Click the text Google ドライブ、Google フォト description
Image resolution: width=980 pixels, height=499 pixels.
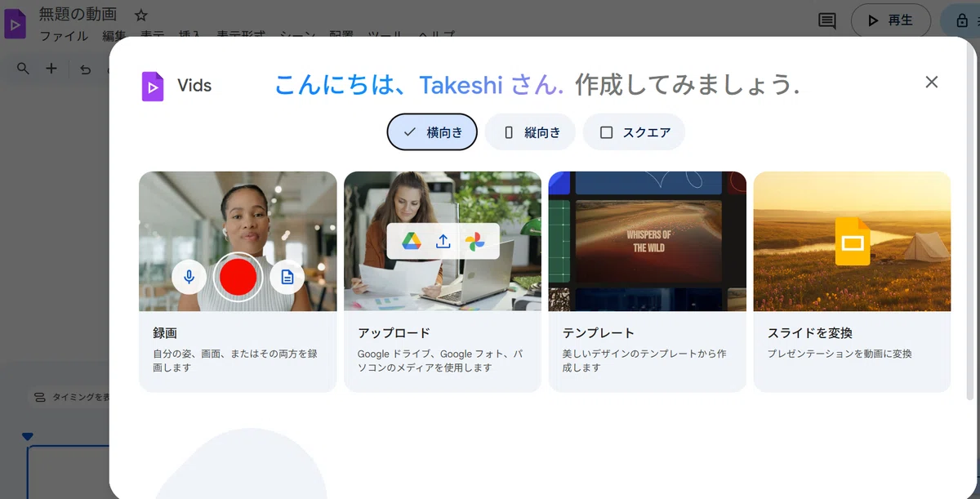439,361
